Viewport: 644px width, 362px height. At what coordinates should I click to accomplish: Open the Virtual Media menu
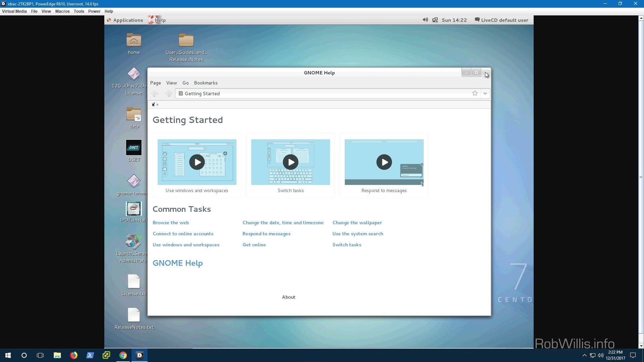(x=14, y=11)
